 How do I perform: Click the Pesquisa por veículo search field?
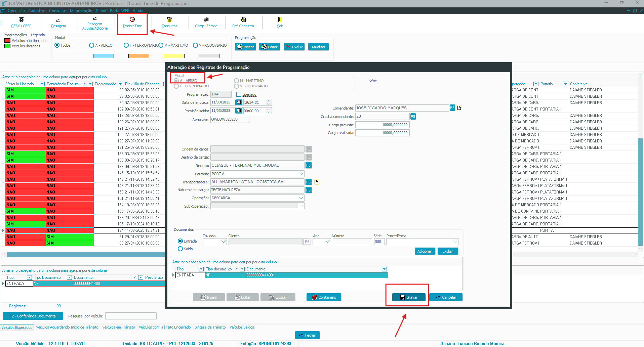[131, 316]
